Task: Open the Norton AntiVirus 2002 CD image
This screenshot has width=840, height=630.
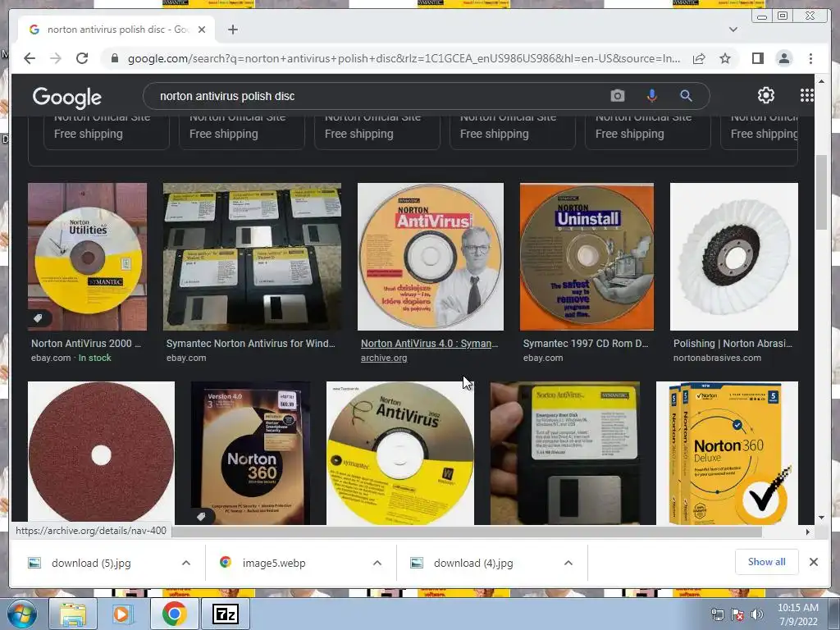Action: 400,453
